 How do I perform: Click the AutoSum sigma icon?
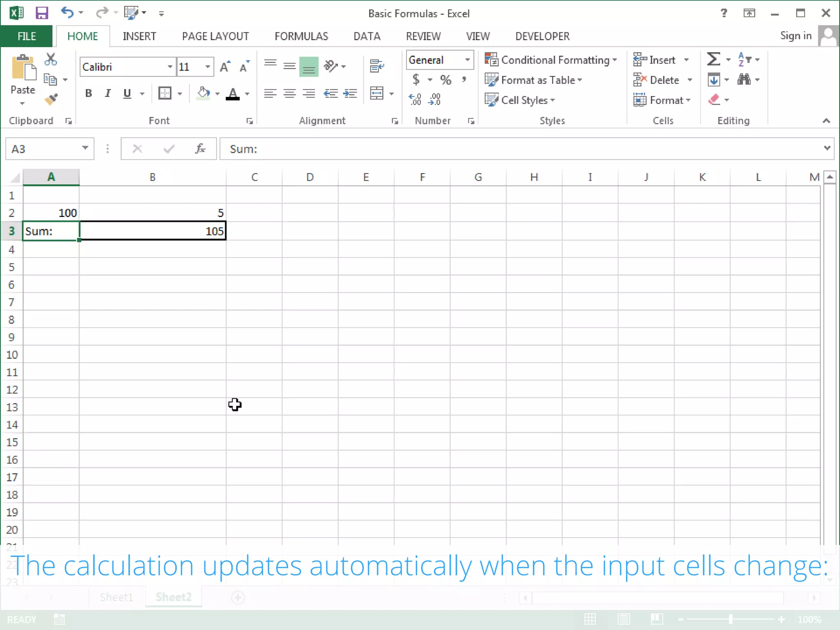(713, 59)
